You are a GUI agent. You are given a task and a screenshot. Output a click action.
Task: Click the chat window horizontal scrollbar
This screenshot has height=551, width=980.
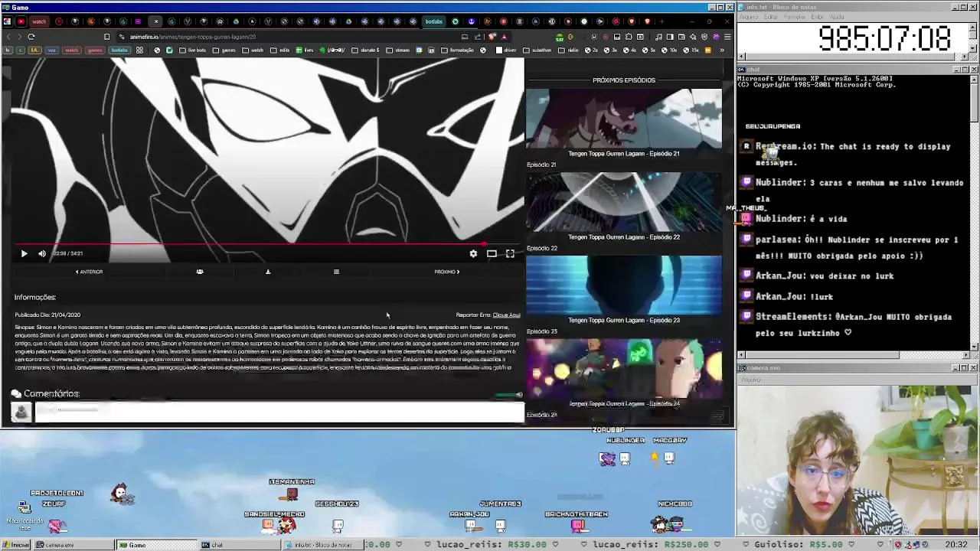click(854, 354)
